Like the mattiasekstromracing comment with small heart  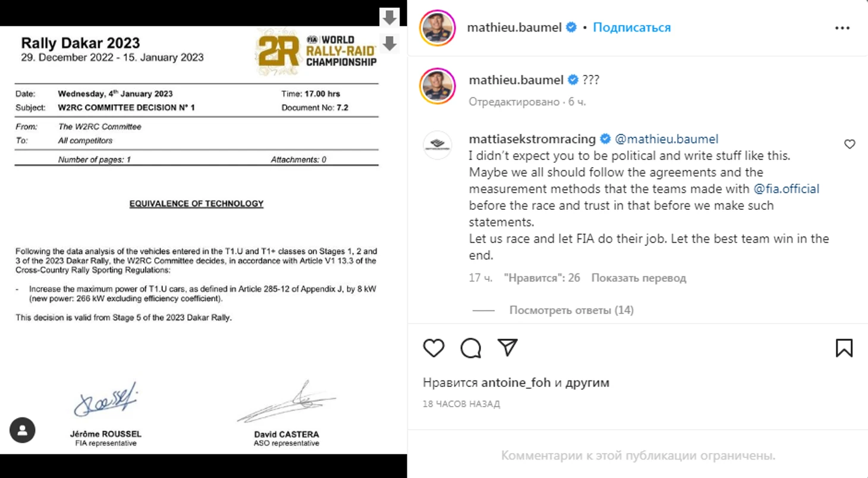tap(850, 144)
